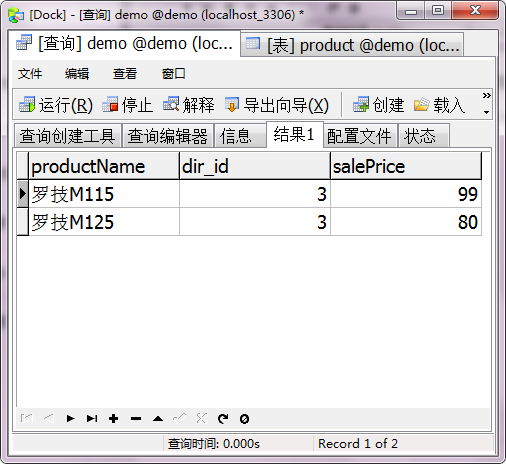Click the salePrice column header

point(406,166)
